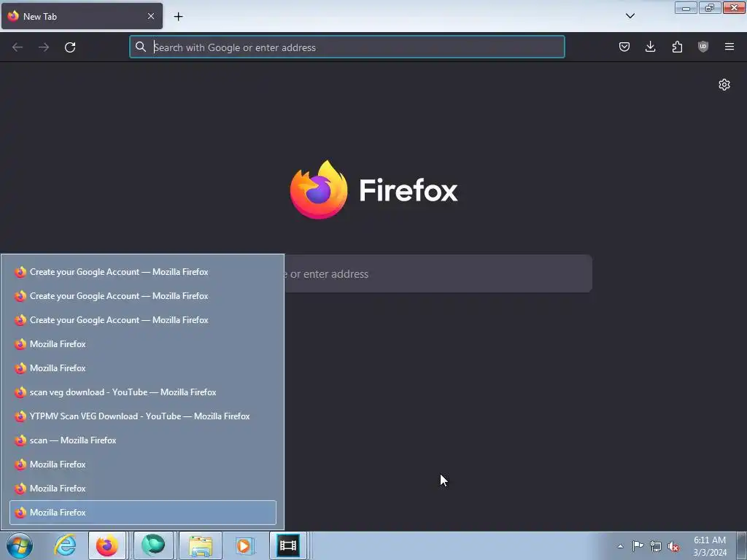Open the Save to Pocket button
This screenshot has width=747, height=560.
(x=624, y=47)
